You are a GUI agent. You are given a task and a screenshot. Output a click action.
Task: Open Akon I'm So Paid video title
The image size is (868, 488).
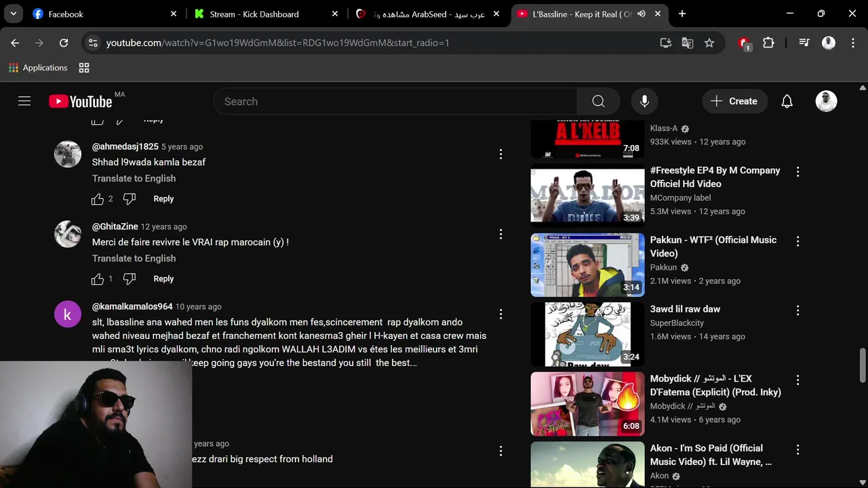pos(711,455)
